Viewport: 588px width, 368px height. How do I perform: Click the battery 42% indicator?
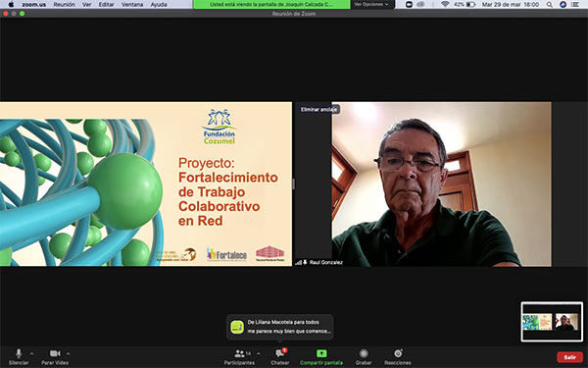point(465,5)
